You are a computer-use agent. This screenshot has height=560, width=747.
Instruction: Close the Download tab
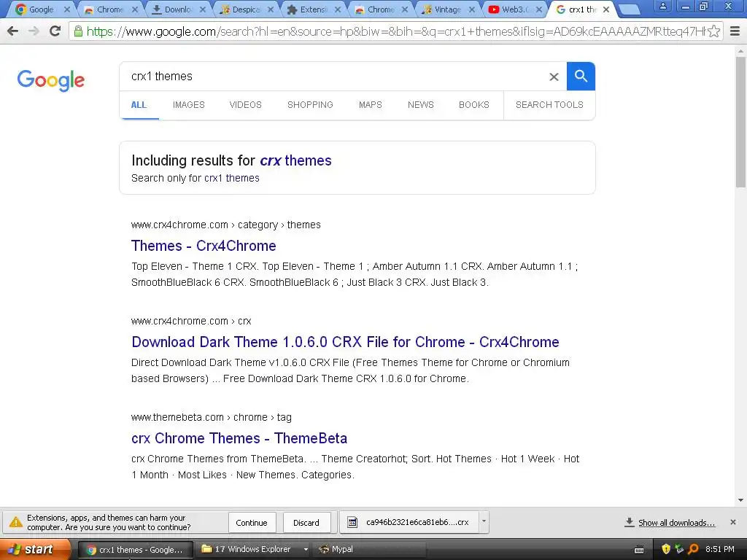203,9
